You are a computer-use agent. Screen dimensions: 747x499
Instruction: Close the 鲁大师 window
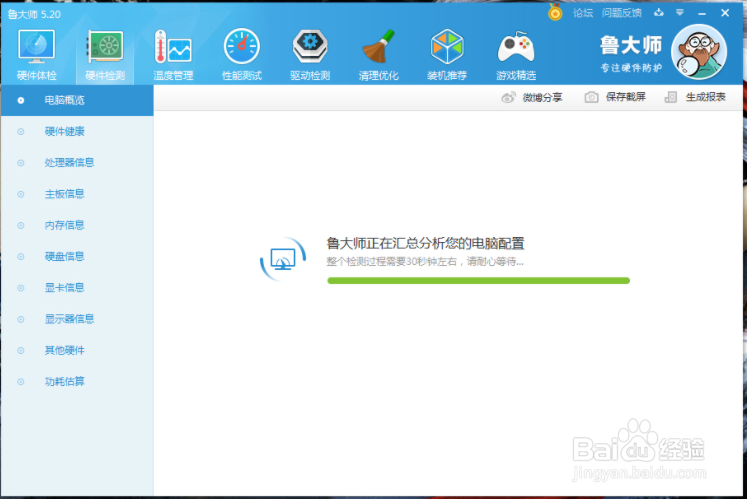pyautogui.click(x=725, y=13)
